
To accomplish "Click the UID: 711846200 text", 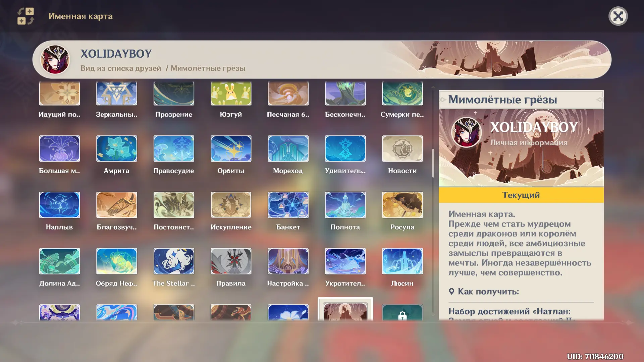I will (x=595, y=356).
